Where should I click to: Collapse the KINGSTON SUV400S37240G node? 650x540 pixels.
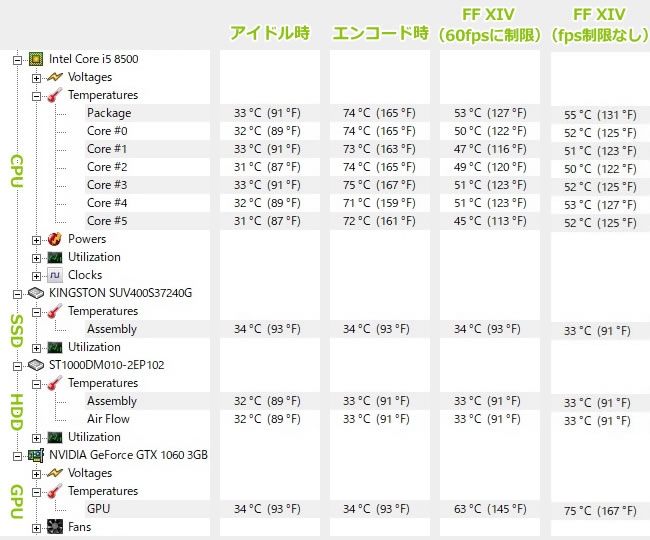[x=17, y=294]
